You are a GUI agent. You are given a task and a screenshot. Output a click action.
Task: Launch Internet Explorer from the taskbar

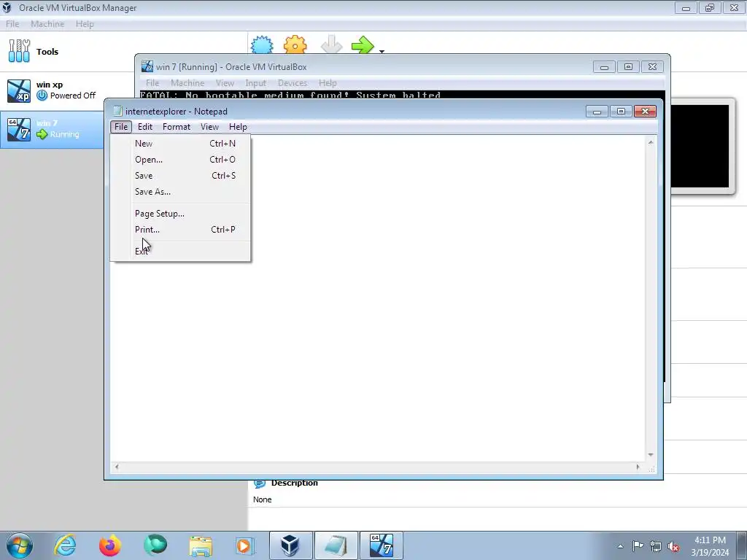click(x=65, y=545)
